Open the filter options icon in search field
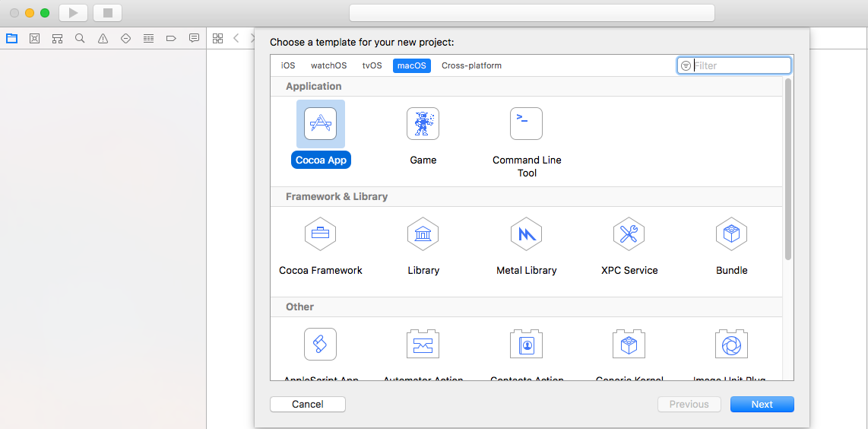The image size is (868, 429). [686, 65]
